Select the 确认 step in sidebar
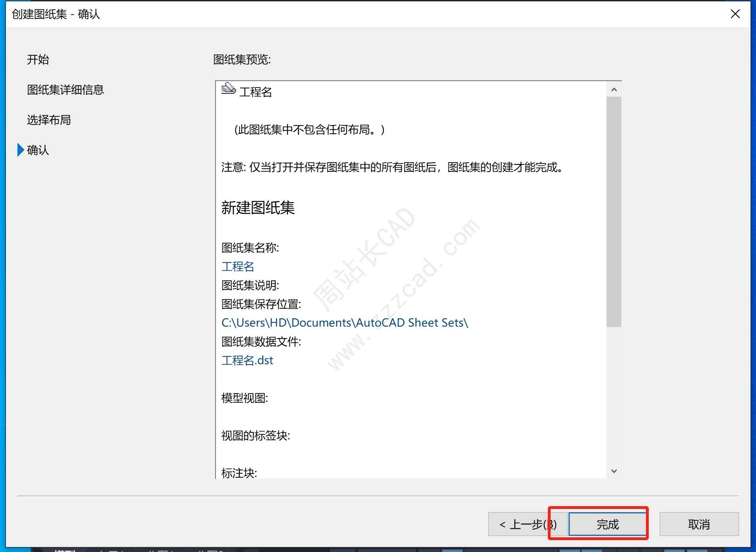Image resolution: width=756 pixels, height=552 pixels. (x=38, y=150)
